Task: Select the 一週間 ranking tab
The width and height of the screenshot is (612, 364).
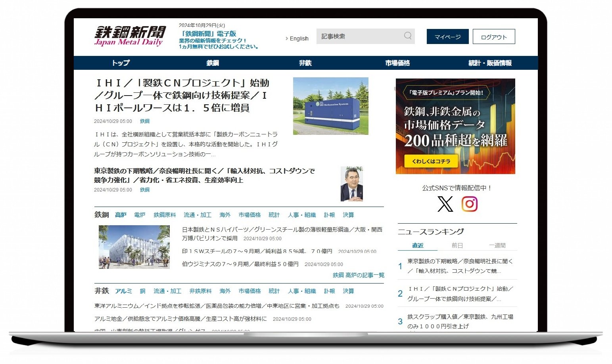Action: (x=497, y=245)
